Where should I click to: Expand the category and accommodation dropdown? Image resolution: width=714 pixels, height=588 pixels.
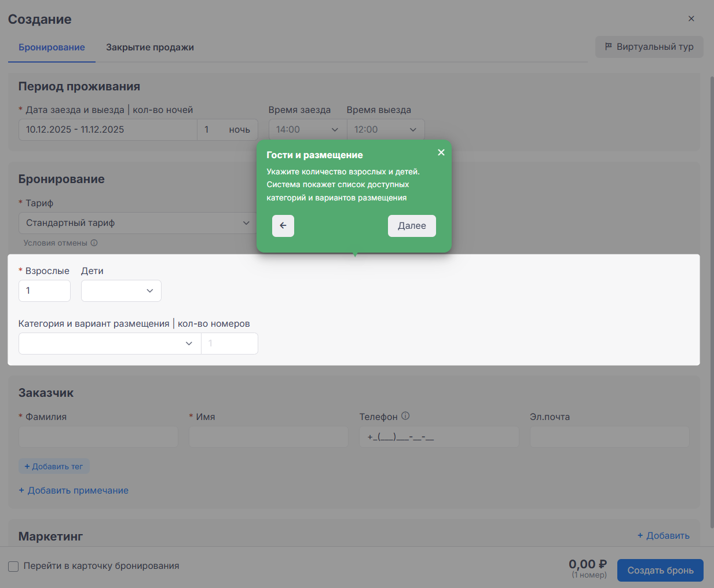pyautogui.click(x=110, y=344)
